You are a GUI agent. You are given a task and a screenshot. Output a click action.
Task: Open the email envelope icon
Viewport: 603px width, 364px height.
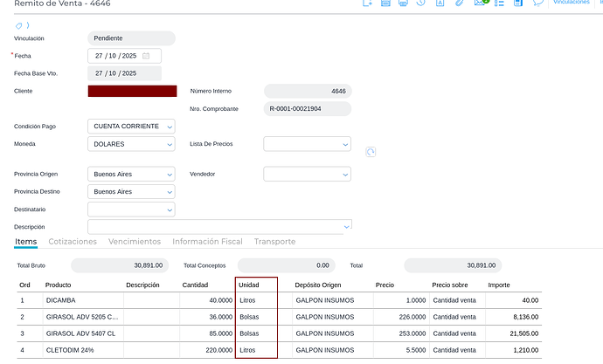click(x=479, y=3)
